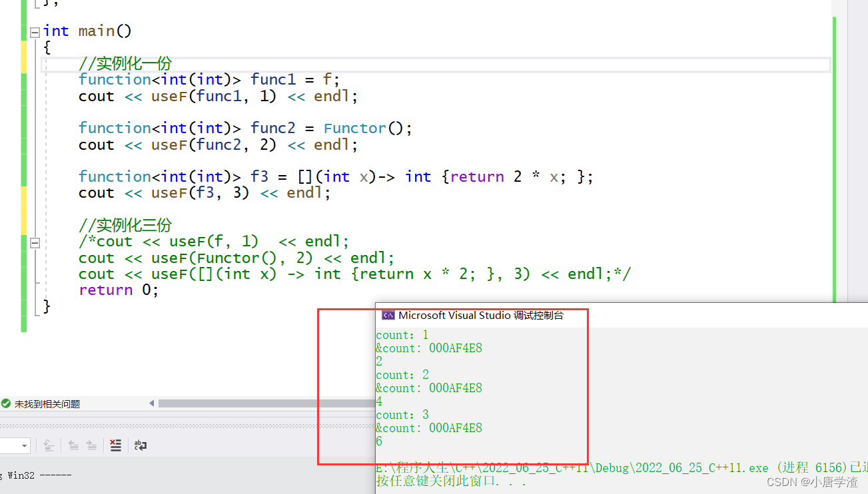The image size is (868, 494).
Task: Click the 'useF(func2, 2)' cout line
Action: pos(218,145)
